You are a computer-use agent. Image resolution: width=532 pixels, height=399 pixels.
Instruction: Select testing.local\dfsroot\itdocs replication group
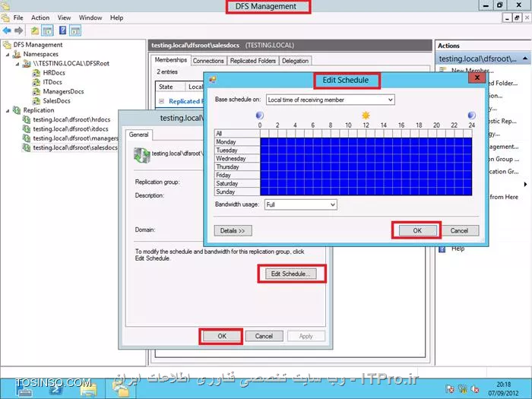coord(70,129)
